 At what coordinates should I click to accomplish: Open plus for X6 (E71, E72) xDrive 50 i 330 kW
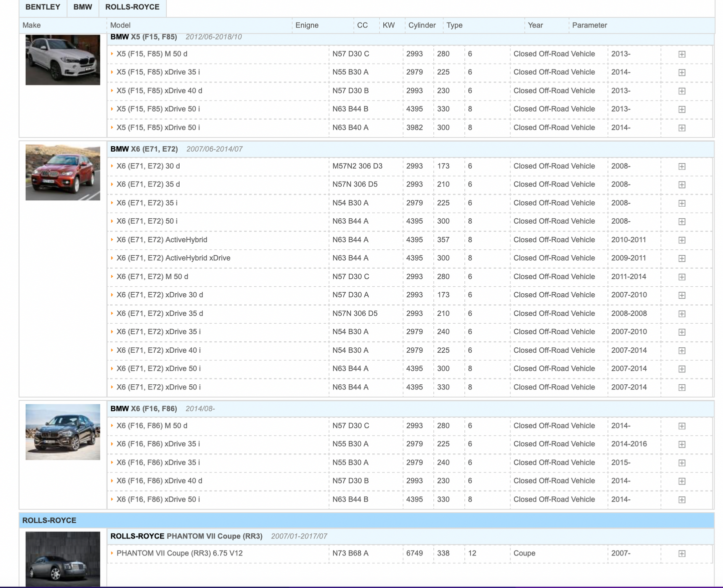682,387
